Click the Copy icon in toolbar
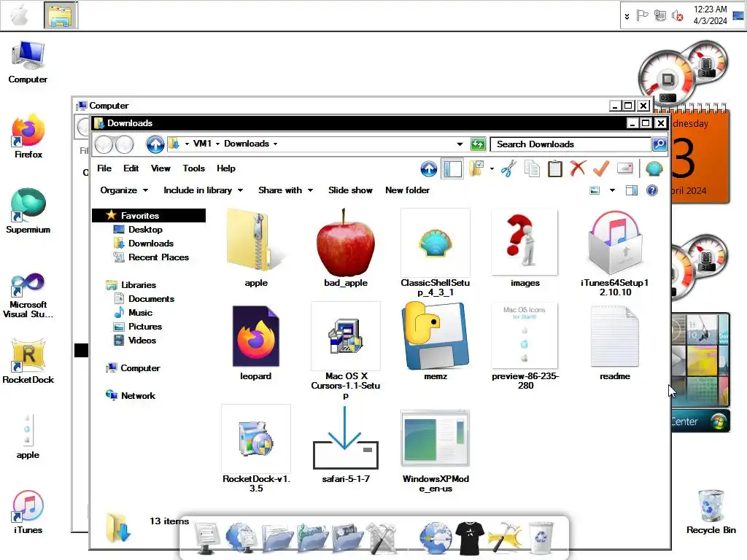Image resolution: width=747 pixels, height=560 pixels. click(x=532, y=168)
